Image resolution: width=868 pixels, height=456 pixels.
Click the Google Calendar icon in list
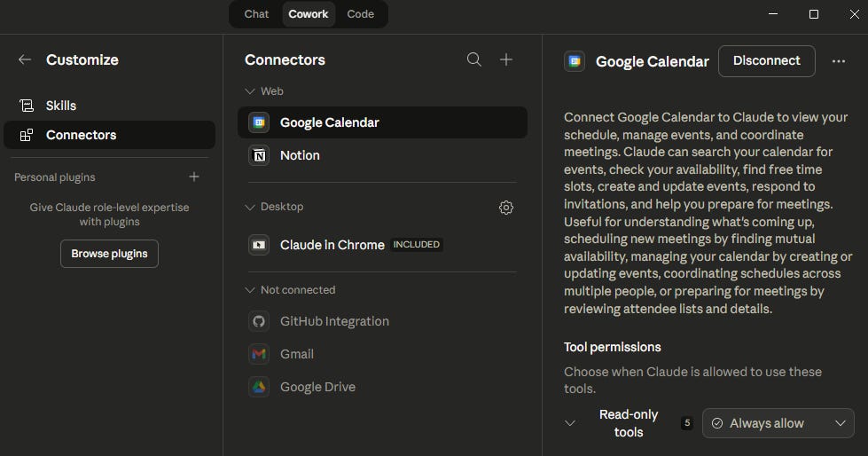click(x=259, y=122)
